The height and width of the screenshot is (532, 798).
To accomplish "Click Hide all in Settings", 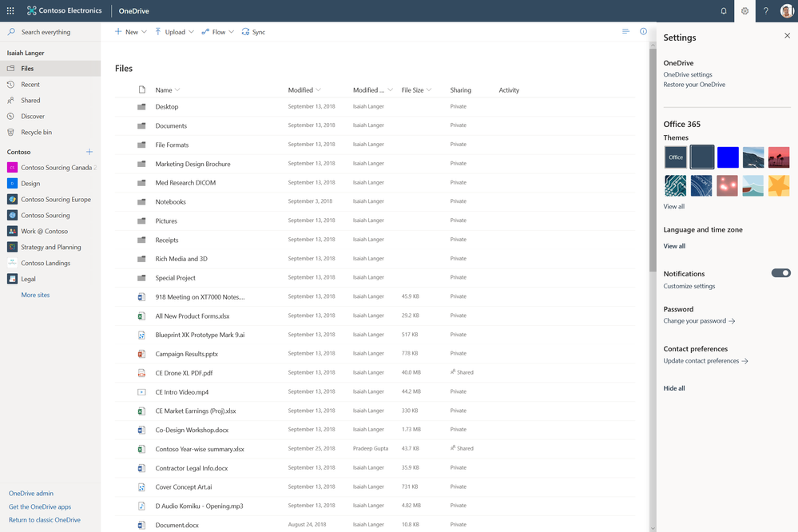I will tap(674, 388).
